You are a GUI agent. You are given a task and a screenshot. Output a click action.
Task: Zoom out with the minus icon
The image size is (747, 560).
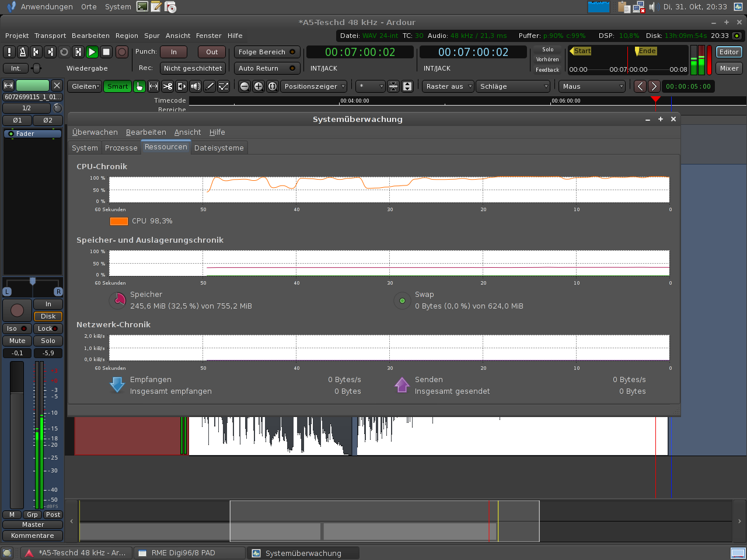tap(245, 86)
